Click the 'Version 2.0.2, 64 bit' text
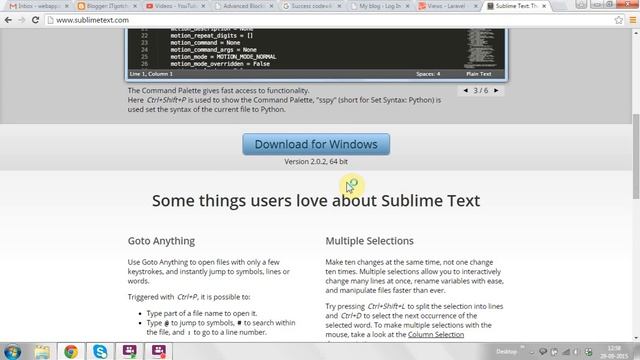This screenshot has width=640, height=360. 316,162
